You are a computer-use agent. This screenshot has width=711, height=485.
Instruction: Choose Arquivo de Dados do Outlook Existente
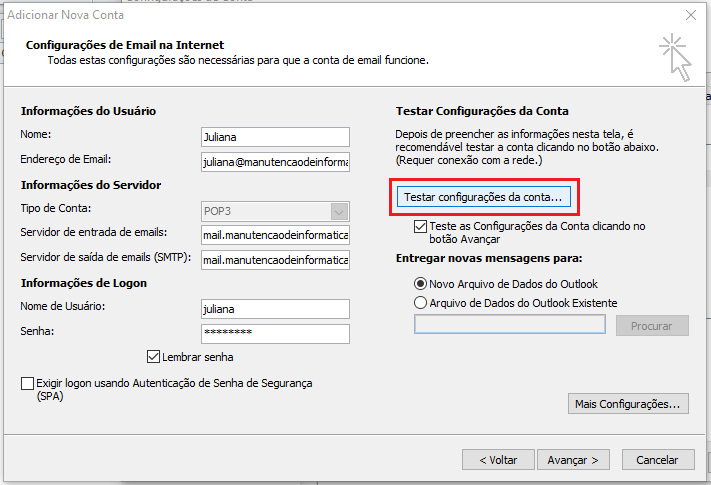click(x=420, y=302)
